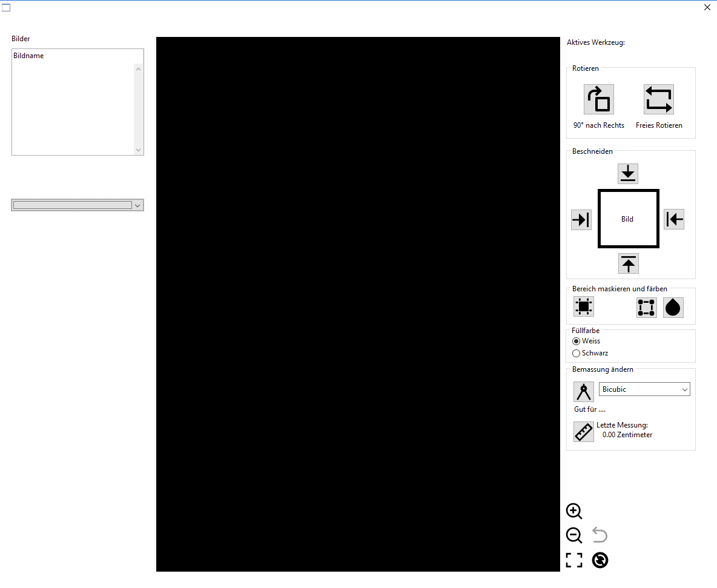Select the mask area selection icon

click(583, 307)
